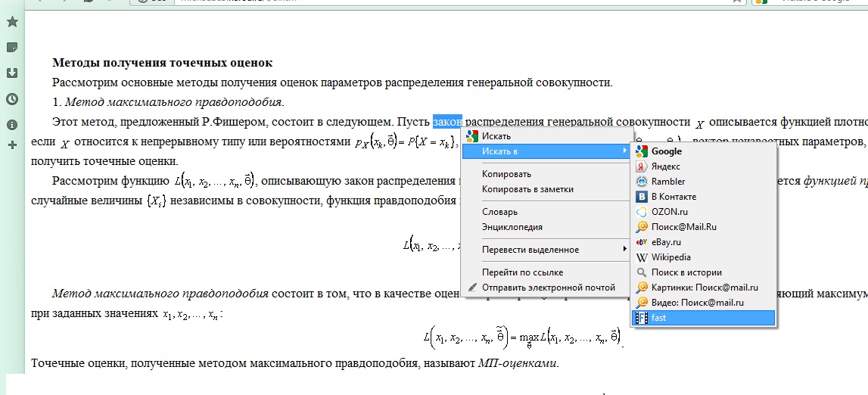This screenshot has width=868, height=395.
Task: Choose Копировать в заметки
Action: (x=547, y=189)
